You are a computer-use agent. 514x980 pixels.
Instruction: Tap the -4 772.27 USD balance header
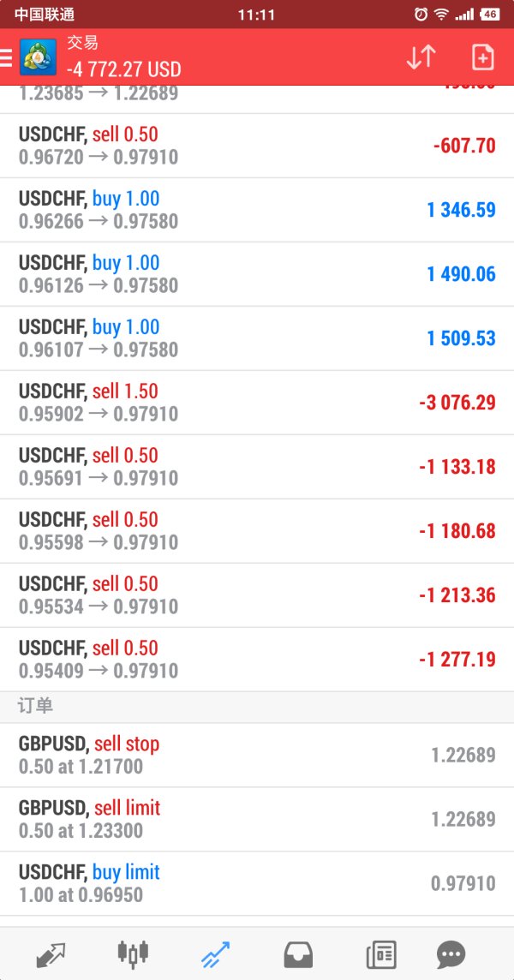tap(124, 69)
